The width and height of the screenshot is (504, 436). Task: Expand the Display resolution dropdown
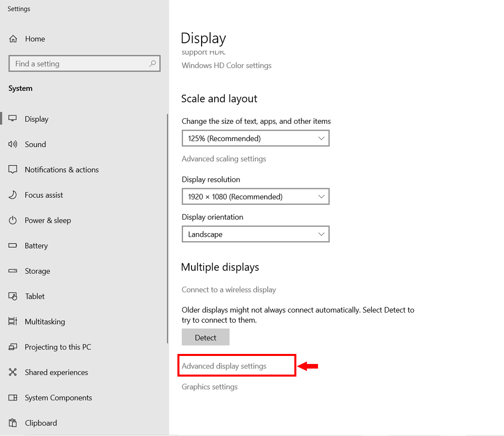pos(255,197)
